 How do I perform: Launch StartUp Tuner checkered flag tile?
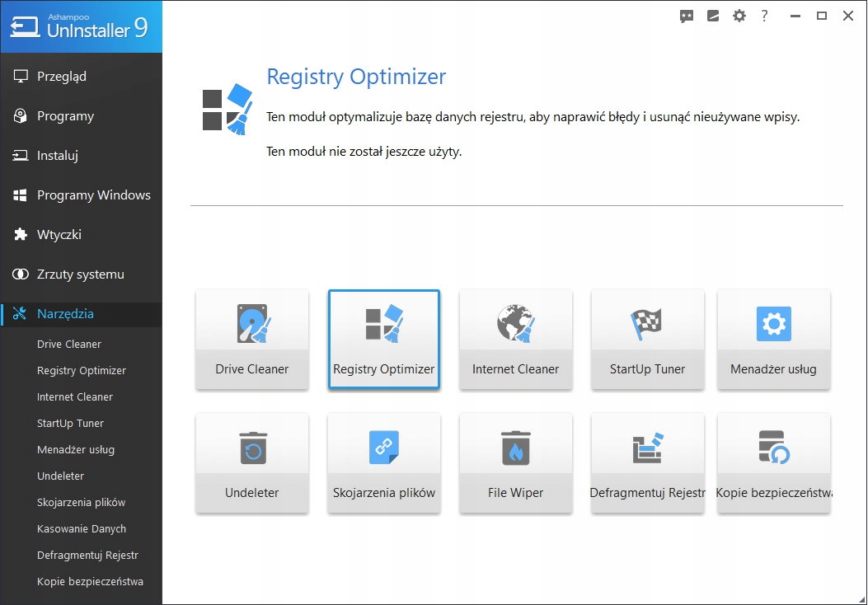coord(647,339)
